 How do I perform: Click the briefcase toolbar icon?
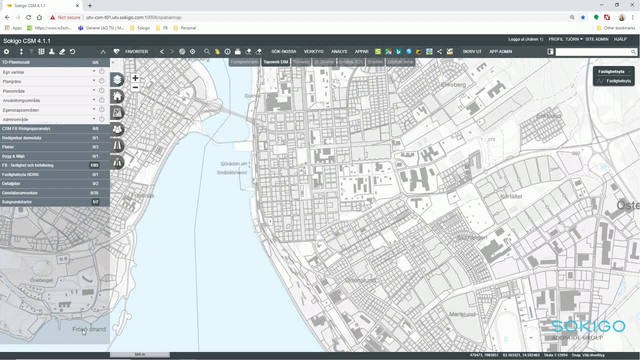coord(238,52)
